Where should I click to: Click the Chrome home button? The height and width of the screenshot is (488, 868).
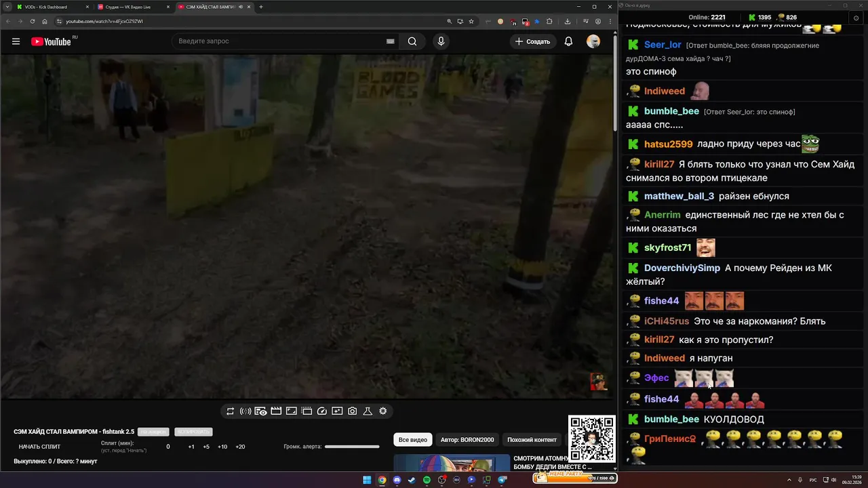tap(45, 21)
